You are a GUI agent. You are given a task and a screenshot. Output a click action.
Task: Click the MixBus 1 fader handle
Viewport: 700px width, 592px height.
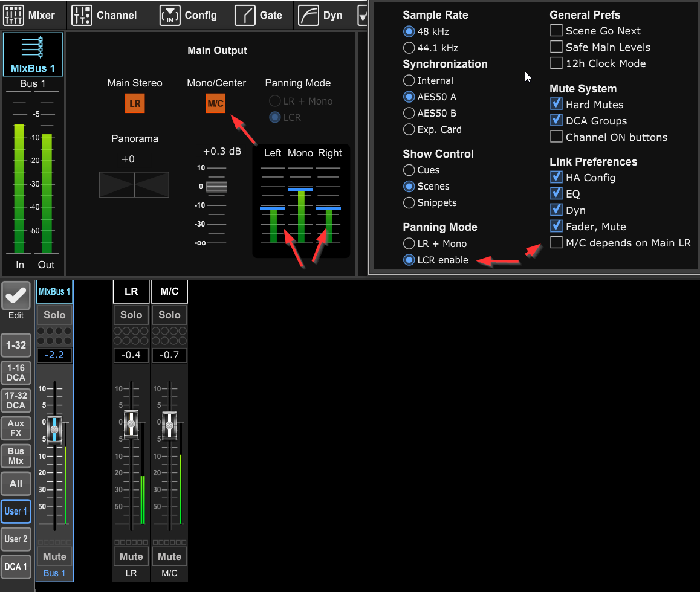(x=54, y=429)
